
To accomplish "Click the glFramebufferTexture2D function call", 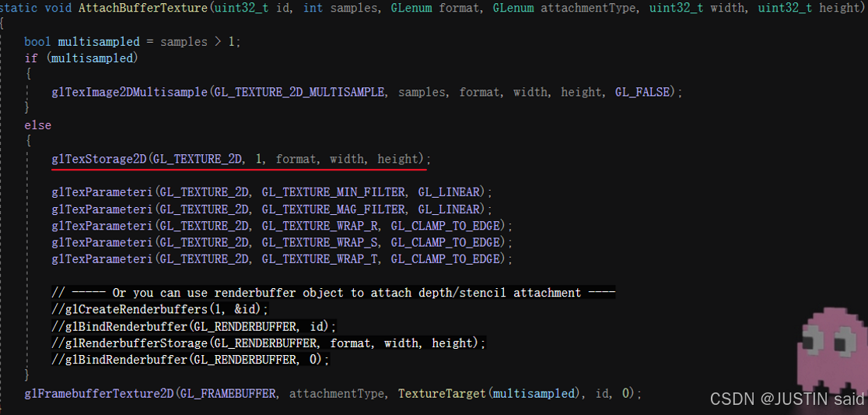I will (99, 394).
